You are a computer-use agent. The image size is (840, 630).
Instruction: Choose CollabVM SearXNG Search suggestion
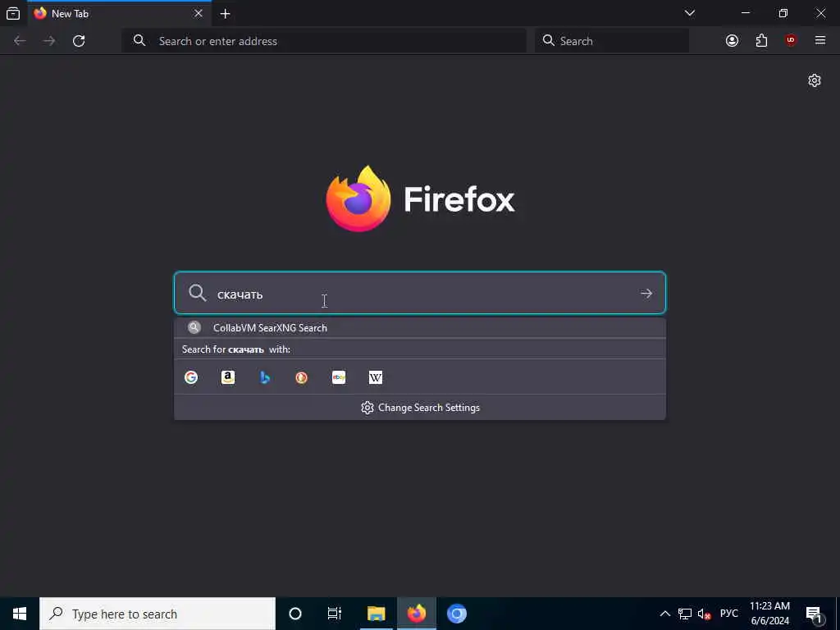[420, 328]
